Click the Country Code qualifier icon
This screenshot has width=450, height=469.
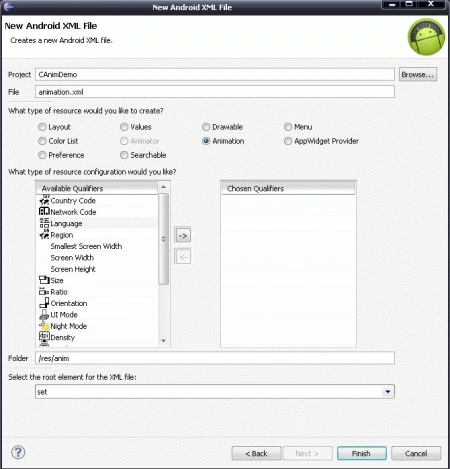pyautogui.click(x=44, y=200)
